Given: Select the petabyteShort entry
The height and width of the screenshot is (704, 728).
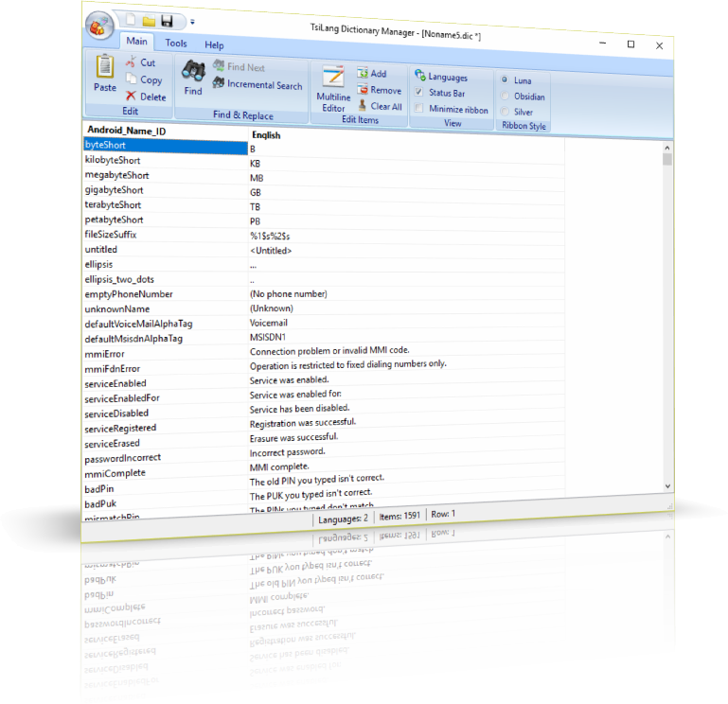Looking at the screenshot, I should pos(166,220).
